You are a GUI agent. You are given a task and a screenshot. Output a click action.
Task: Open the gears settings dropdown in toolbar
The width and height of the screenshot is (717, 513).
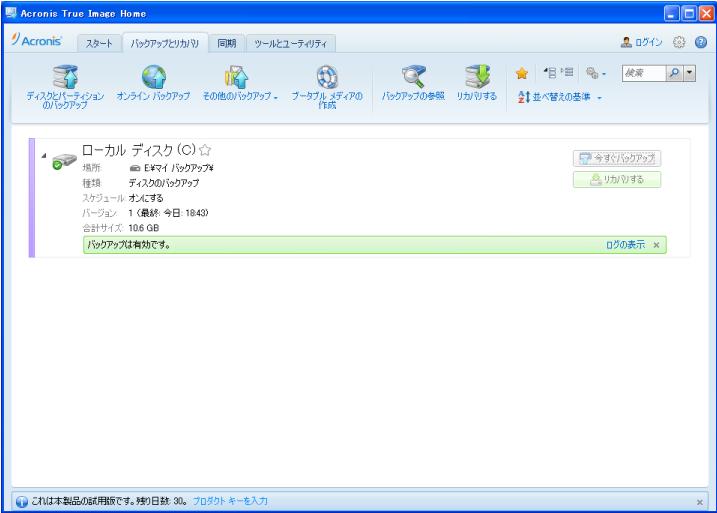click(x=596, y=73)
